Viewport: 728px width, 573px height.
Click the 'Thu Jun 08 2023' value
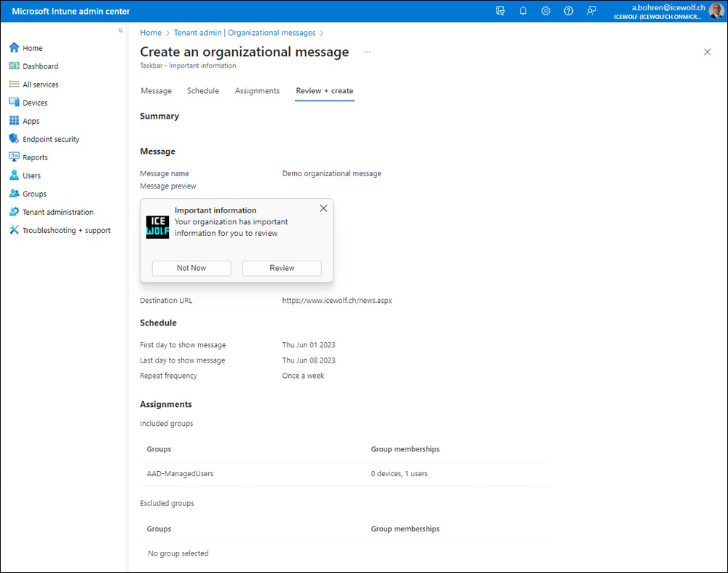click(x=309, y=360)
